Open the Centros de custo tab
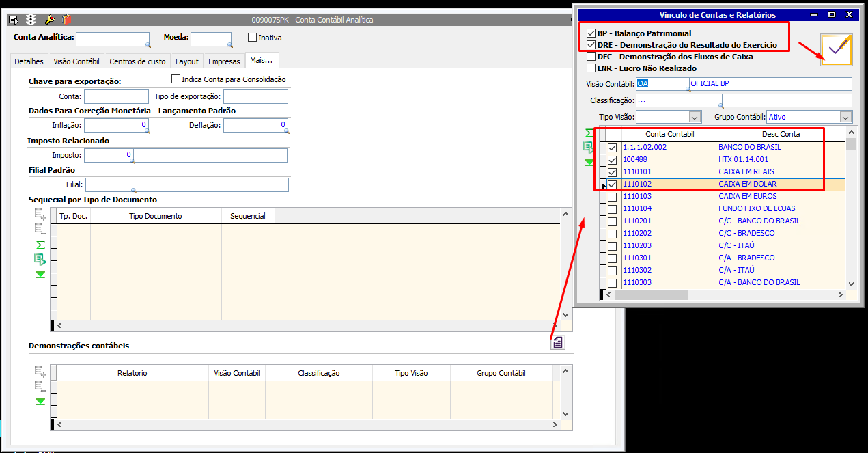 click(137, 61)
